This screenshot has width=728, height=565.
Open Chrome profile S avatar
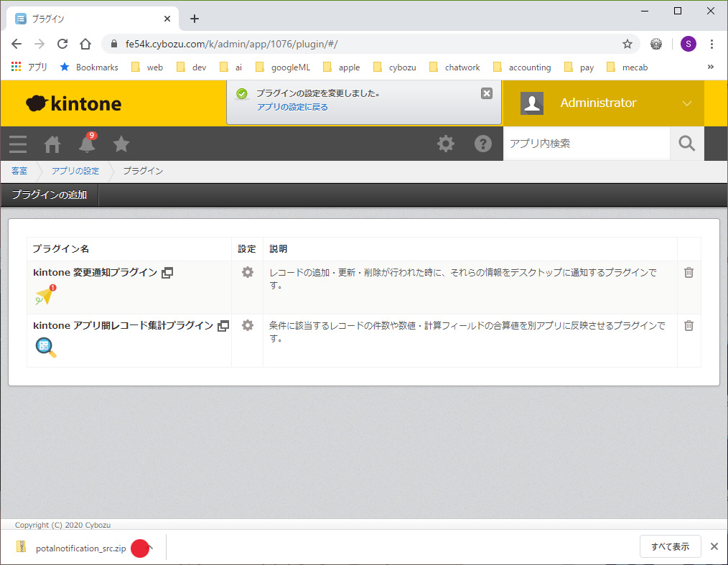(688, 44)
